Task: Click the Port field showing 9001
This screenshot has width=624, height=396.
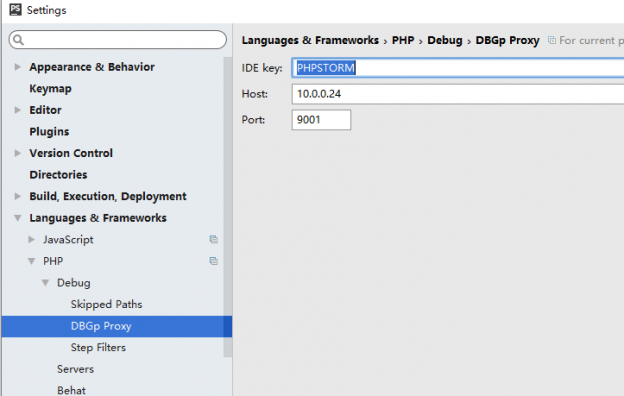Action: tap(321, 120)
